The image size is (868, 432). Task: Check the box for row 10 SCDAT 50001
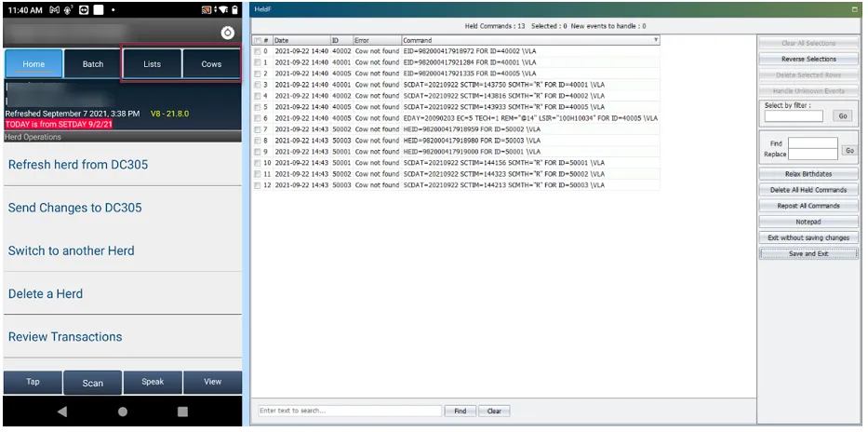click(x=257, y=163)
